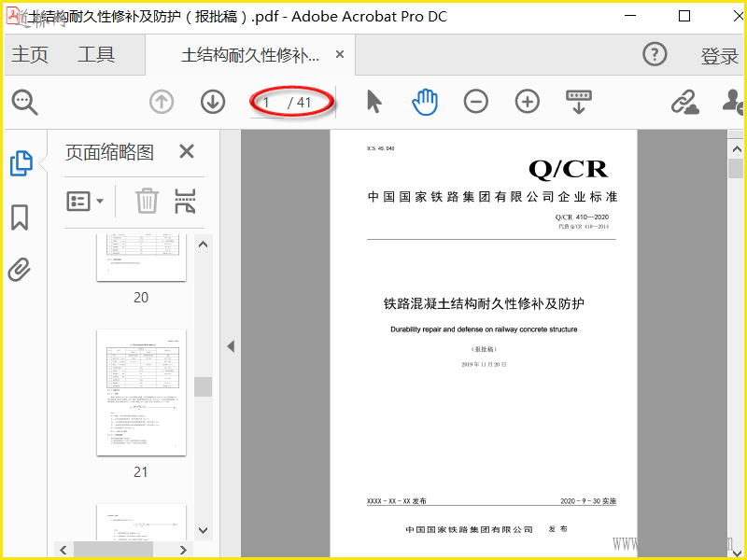Screen dimensions: 747x560
Task: Click the text Q/CR 410—2020
Action: [582, 217]
